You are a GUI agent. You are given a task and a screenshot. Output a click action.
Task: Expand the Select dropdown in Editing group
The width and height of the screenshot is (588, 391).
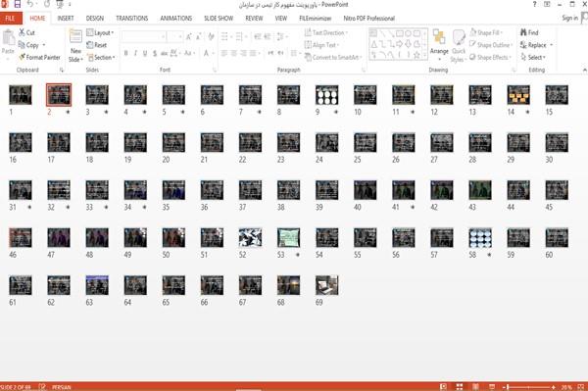pyautogui.click(x=533, y=58)
